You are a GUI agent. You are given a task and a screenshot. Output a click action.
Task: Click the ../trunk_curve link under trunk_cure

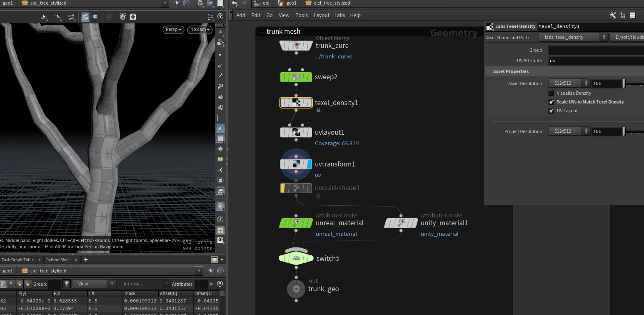[334, 57]
